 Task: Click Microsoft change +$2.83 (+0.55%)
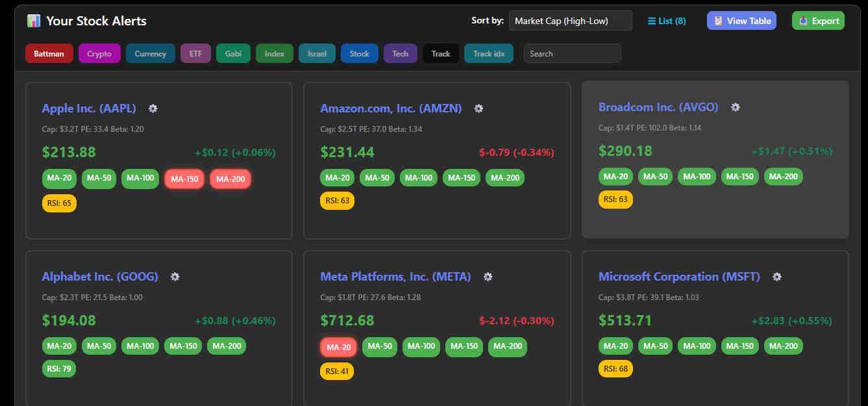pyautogui.click(x=791, y=321)
